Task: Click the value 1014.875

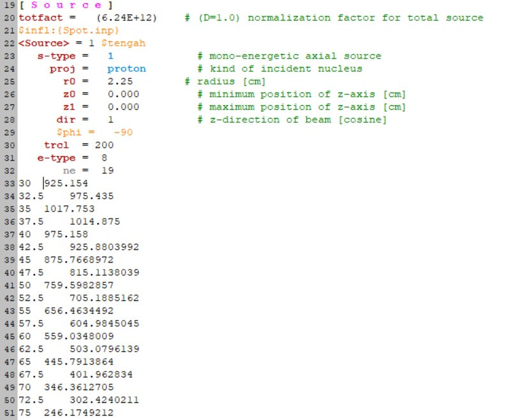Action: [95, 222]
